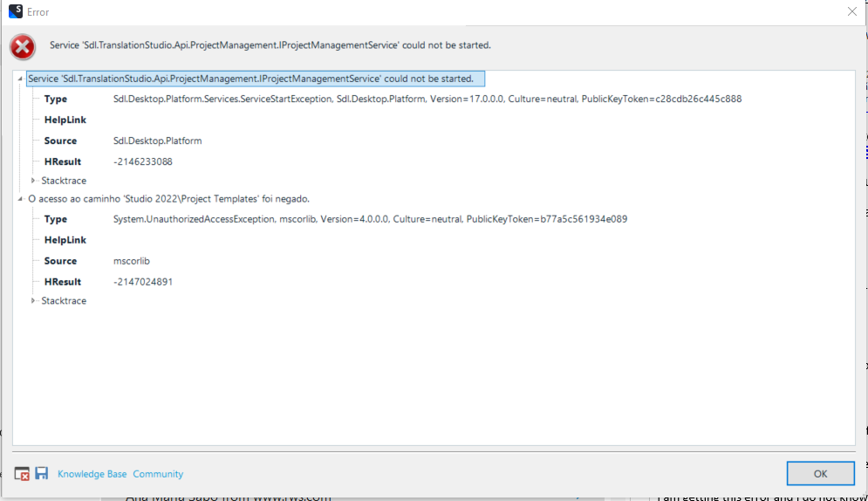Screen dimensions: 868x501
Task: Click the second HelpLink label
Action: point(65,240)
